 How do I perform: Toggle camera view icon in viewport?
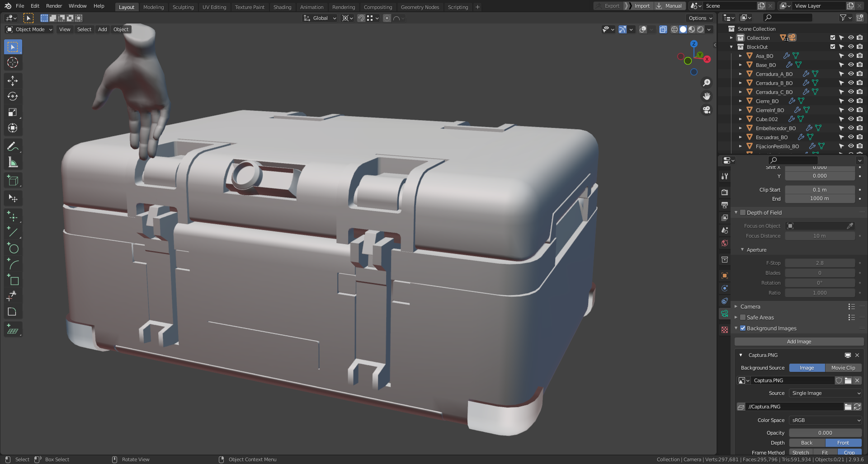(x=707, y=110)
